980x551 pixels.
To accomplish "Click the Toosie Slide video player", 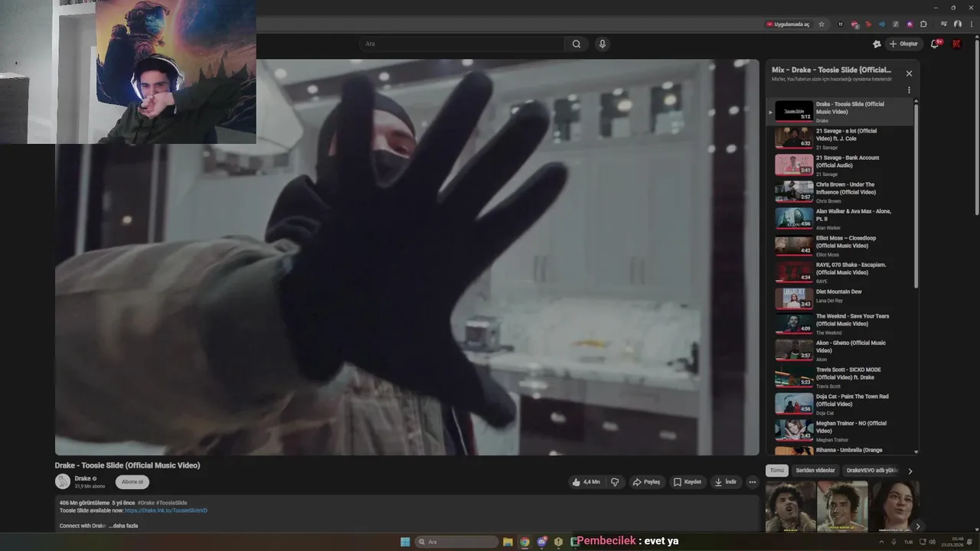I will (407, 258).
